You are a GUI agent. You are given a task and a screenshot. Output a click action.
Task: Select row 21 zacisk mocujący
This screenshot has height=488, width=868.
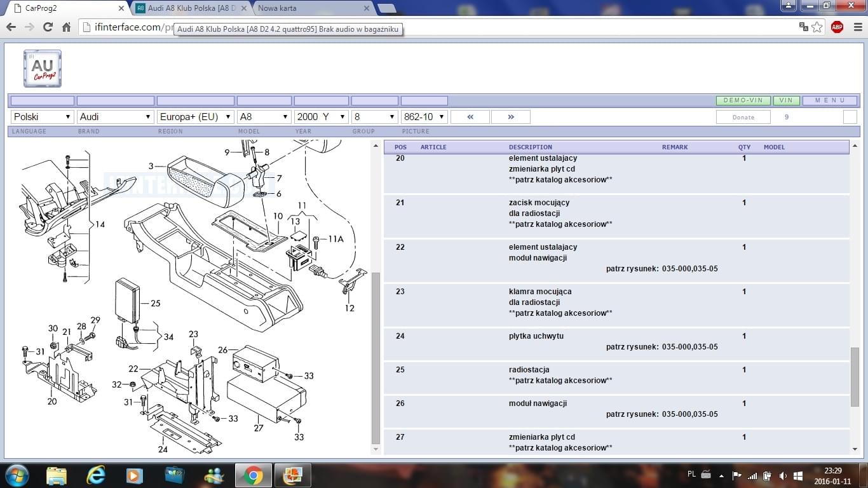click(x=616, y=217)
